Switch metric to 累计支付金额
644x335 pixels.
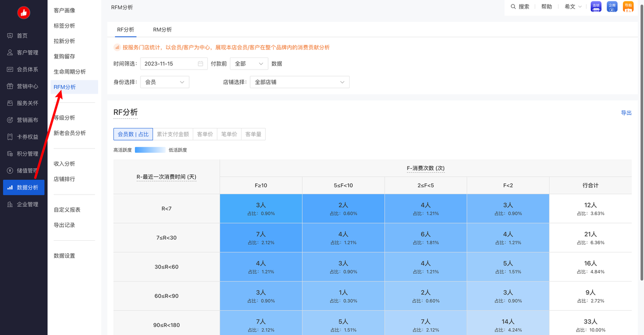point(173,135)
